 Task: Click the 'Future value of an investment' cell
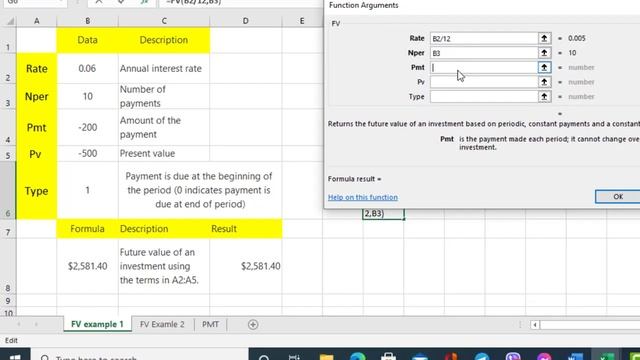pyautogui.click(x=164, y=266)
